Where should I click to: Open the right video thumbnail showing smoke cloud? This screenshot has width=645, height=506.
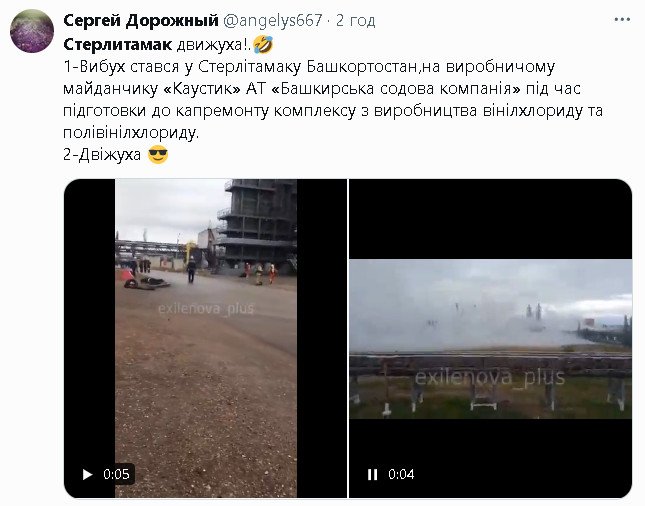pos(490,338)
